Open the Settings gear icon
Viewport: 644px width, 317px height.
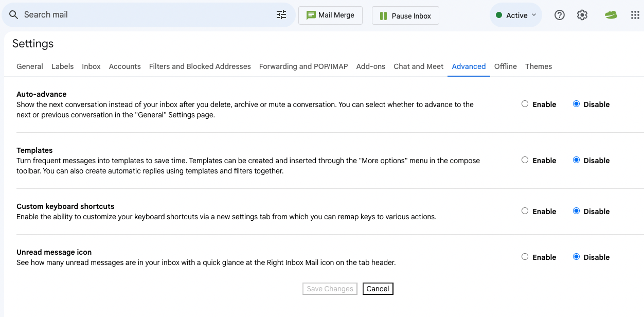click(x=582, y=15)
